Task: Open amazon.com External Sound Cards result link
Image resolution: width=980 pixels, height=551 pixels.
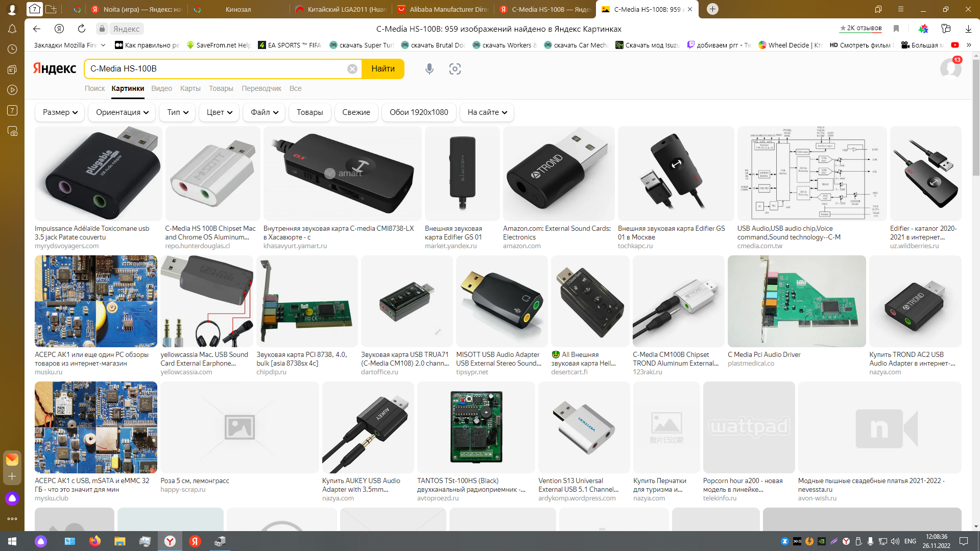Action: (x=557, y=233)
